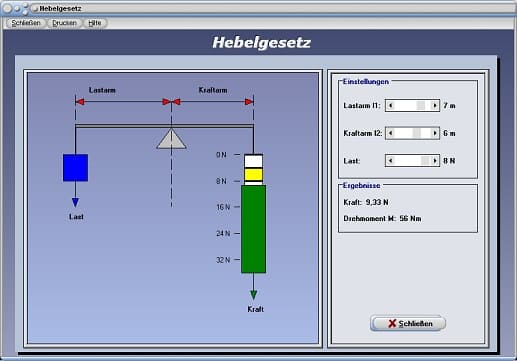Open the Hilfe menu item
This screenshot has height=361, width=517.
(x=95, y=23)
